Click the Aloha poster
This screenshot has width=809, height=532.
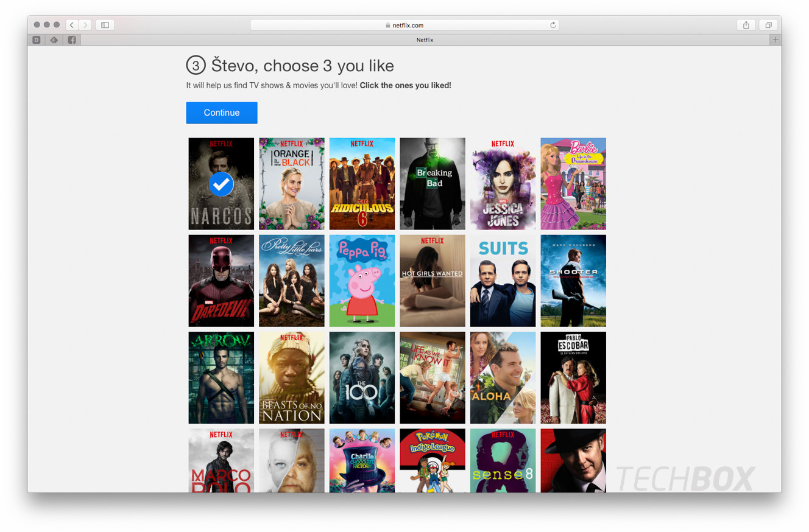(x=503, y=377)
